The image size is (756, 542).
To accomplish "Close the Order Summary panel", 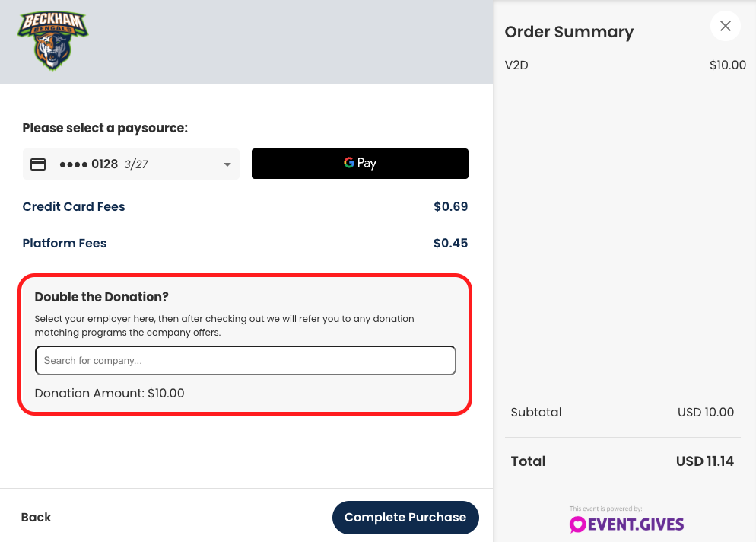I will (x=725, y=26).
